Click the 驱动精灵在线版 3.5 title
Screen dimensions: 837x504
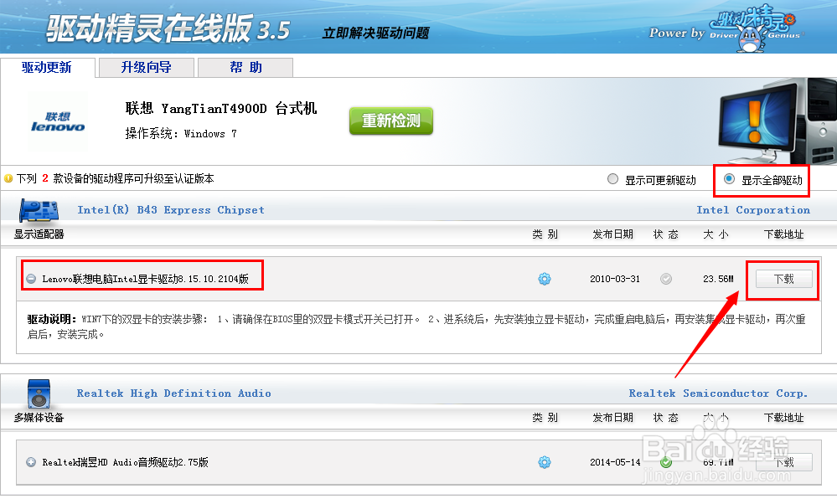pyautogui.click(x=168, y=28)
